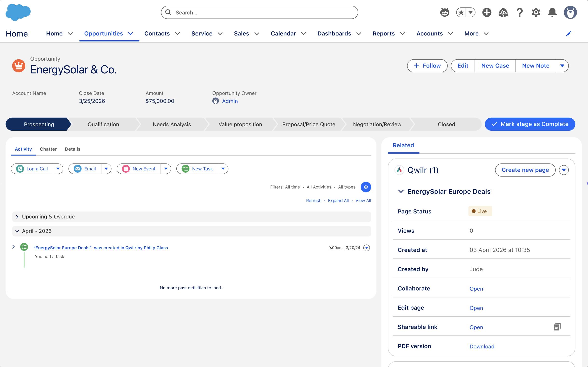Click the New Event calendar icon
Screen dimensions: 588x367
point(126,169)
